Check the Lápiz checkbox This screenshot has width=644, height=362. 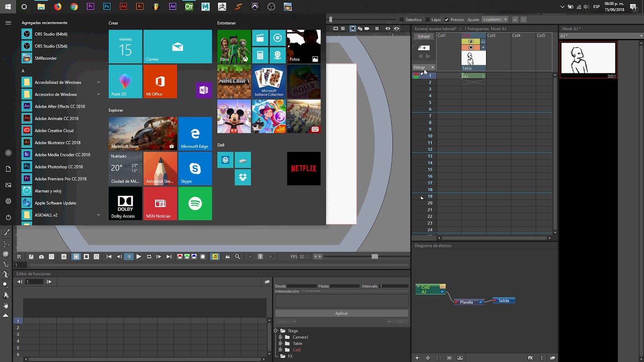pyautogui.click(x=428, y=20)
